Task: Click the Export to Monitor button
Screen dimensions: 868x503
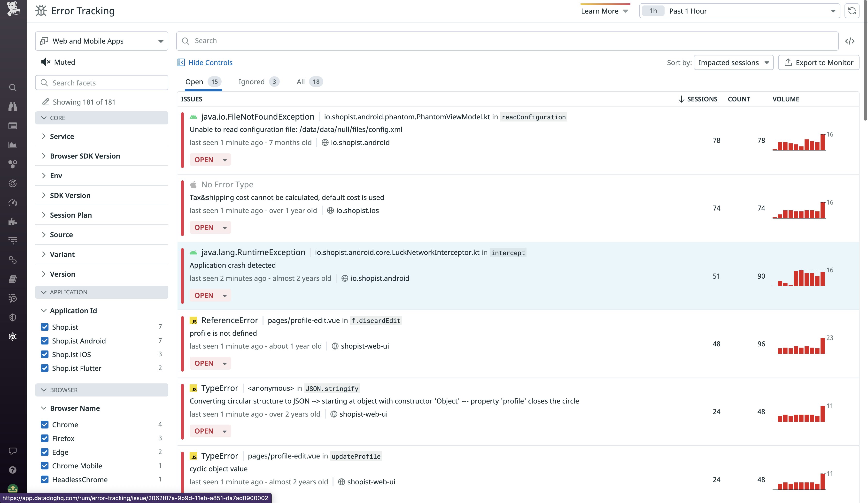Action: coord(819,62)
